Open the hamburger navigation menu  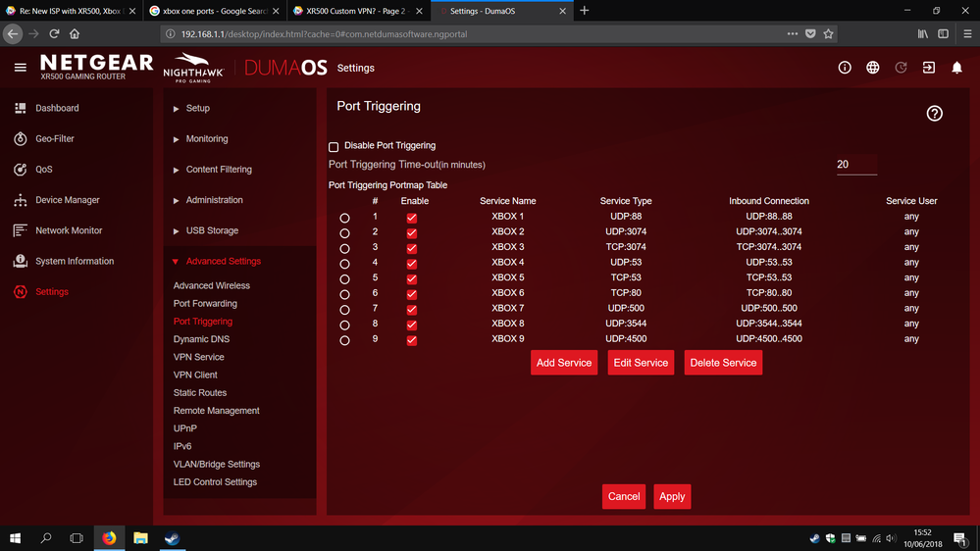coord(20,68)
